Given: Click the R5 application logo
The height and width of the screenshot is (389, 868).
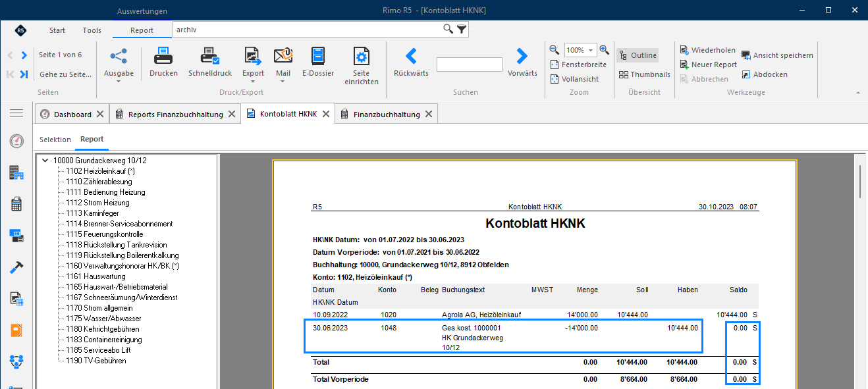Looking at the screenshot, I should pyautogui.click(x=20, y=30).
